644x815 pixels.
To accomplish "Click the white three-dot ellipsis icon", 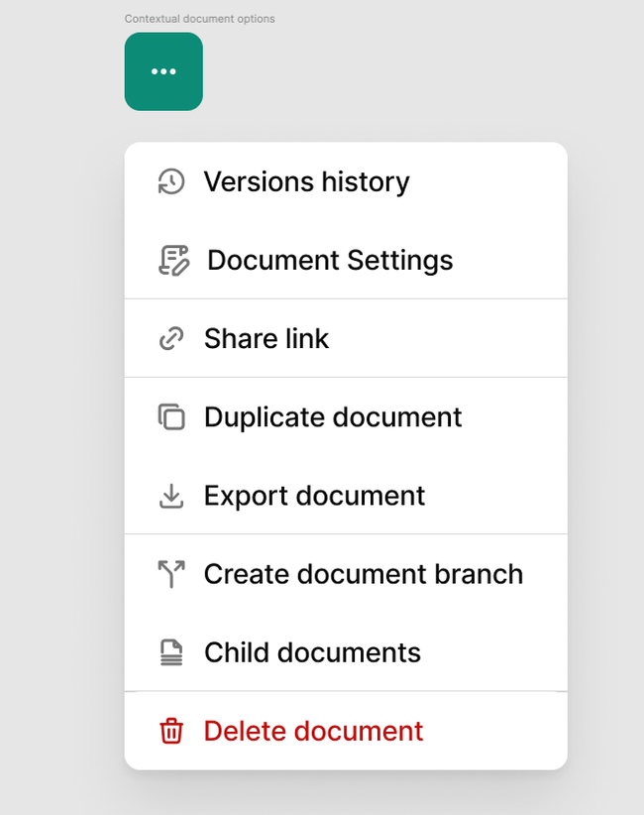I will pos(163,71).
